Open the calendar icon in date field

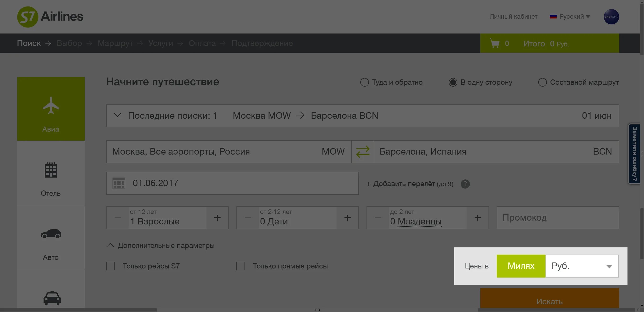coord(119,183)
